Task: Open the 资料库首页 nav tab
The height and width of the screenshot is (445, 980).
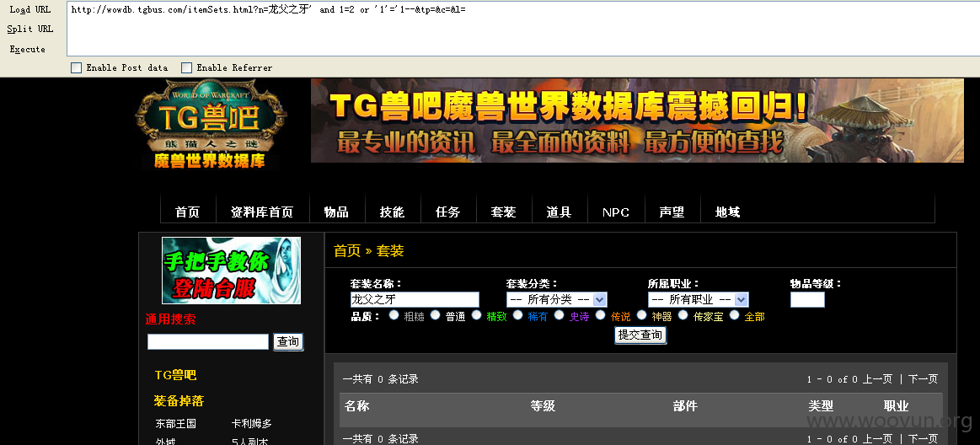Action: tap(262, 212)
